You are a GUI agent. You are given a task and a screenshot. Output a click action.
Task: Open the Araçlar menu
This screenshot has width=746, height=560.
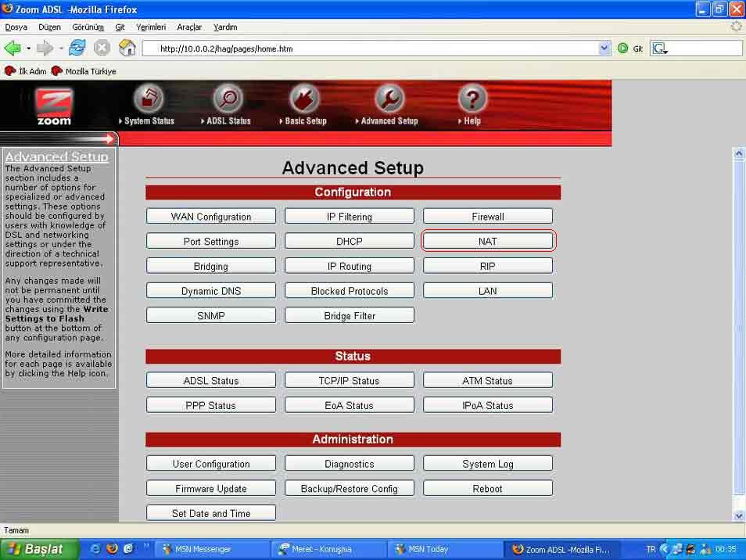tap(189, 27)
